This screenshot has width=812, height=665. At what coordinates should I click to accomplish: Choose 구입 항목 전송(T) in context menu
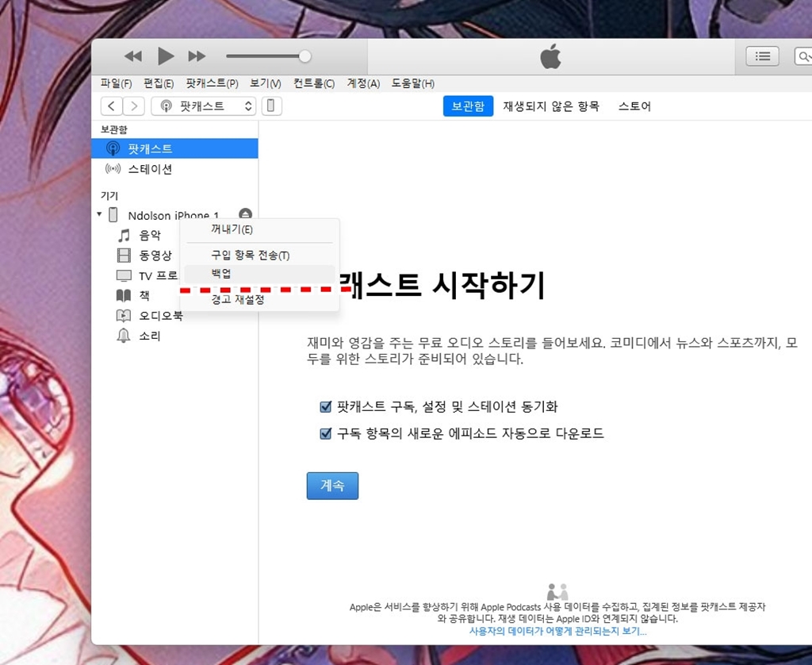(259, 255)
